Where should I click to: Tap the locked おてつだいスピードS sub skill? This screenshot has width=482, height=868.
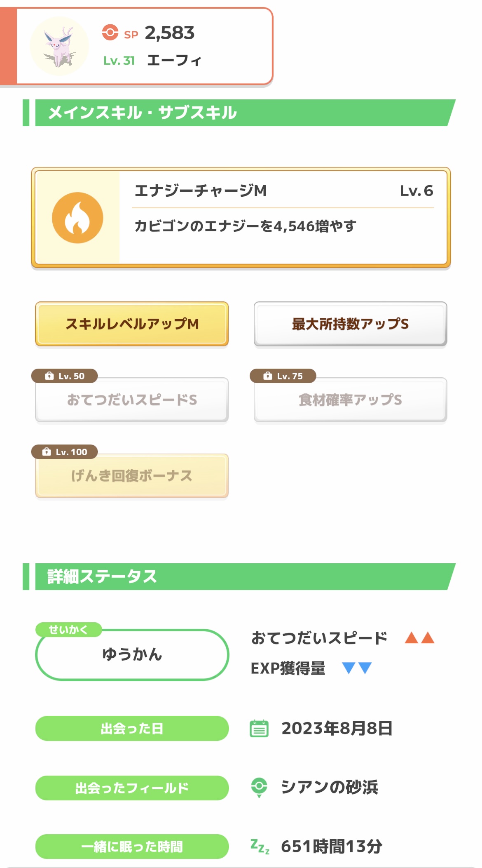(x=132, y=400)
